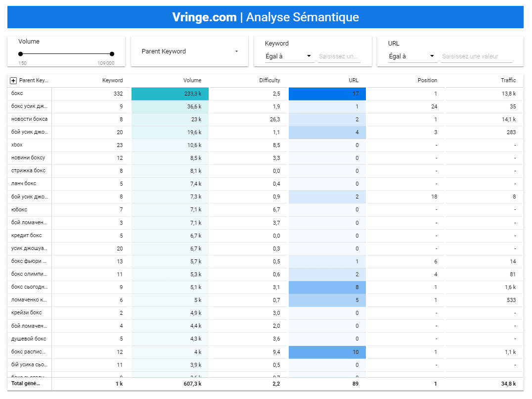532x399 pixels.
Task: Click the Vringe.com Analyse Sémantique title
Action: 266,17
